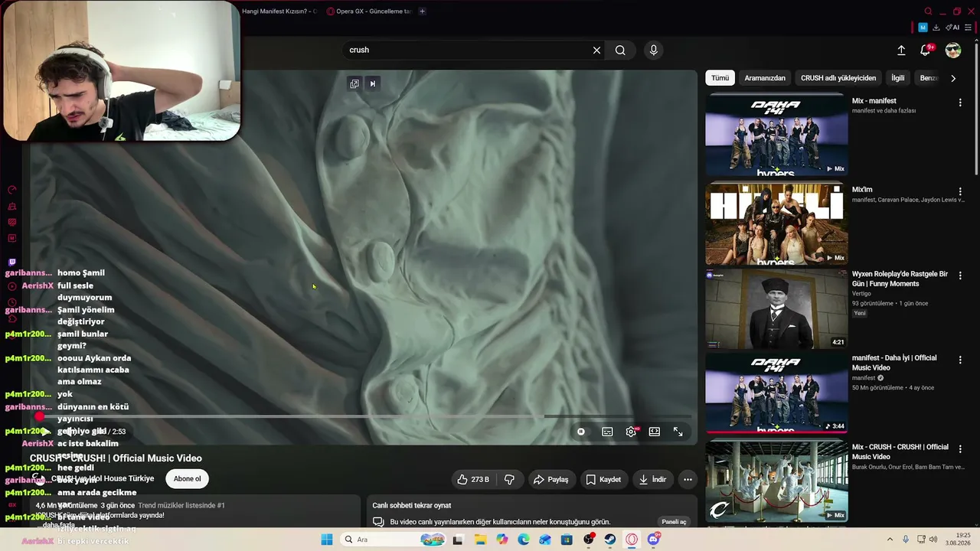
Task: Toggle theater mode in the player
Action: pyautogui.click(x=655, y=432)
